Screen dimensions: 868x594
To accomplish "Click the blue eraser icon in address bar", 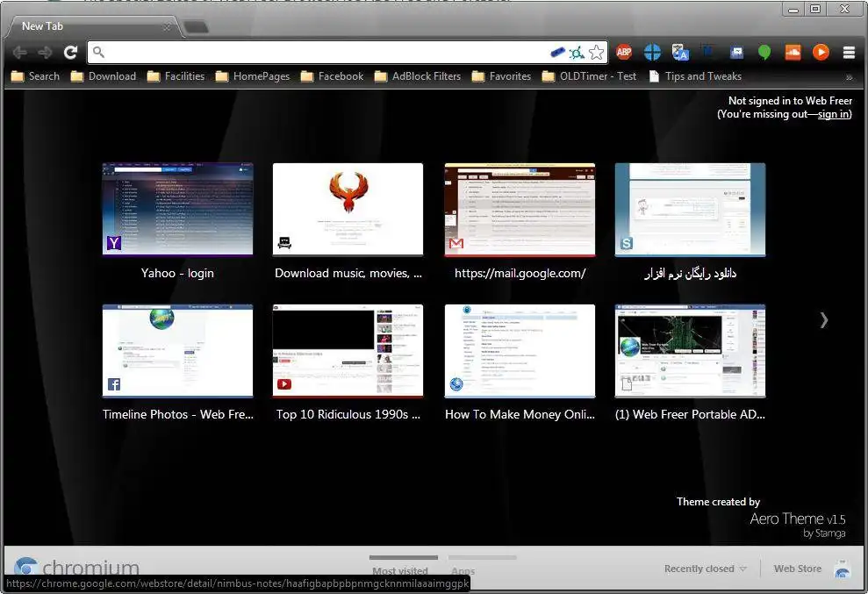I will tap(557, 52).
